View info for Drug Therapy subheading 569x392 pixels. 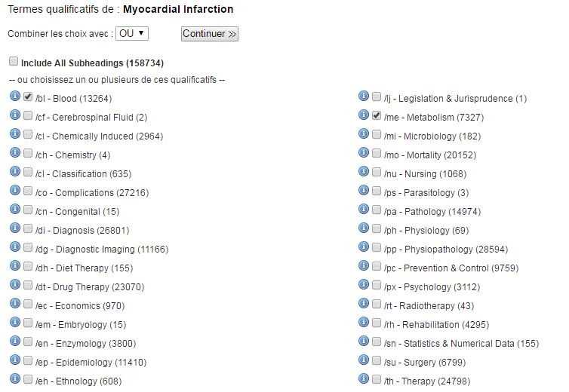coord(15,285)
